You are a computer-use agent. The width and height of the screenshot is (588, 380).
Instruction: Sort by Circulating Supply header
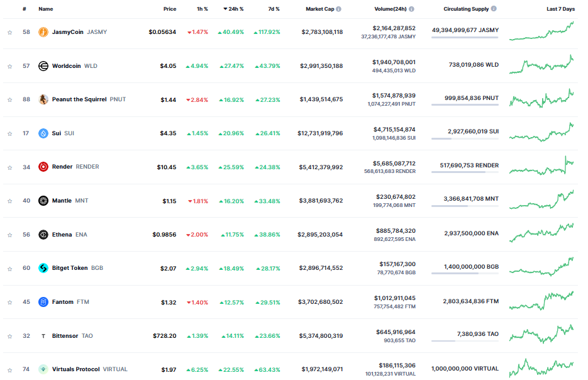click(466, 9)
